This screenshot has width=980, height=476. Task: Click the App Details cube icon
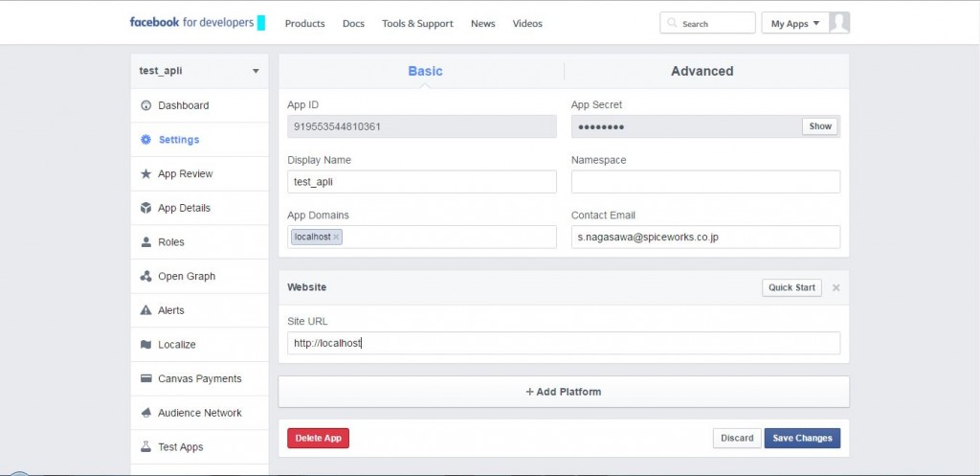click(146, 208)
